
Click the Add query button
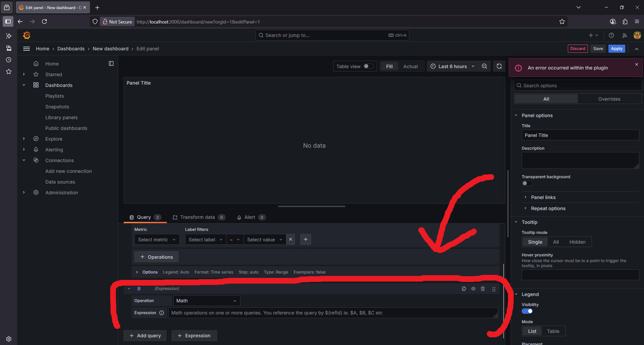pos(145,336)
